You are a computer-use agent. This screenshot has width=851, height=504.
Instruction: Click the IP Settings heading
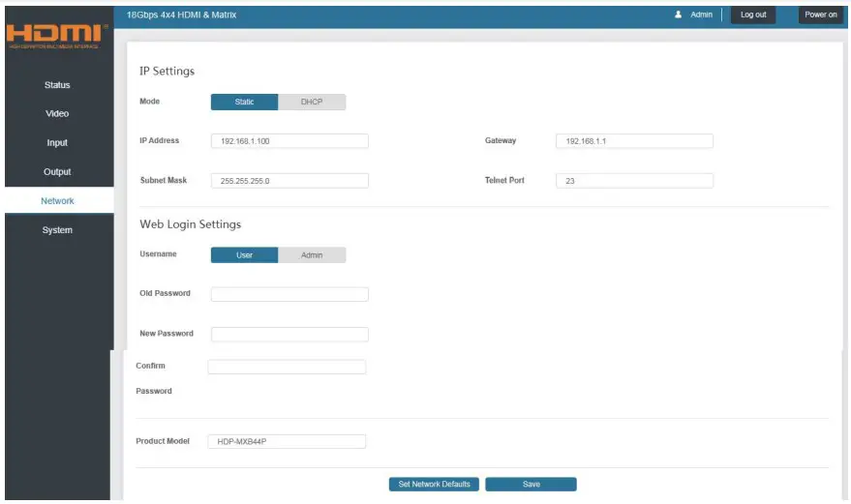[167, 71]
